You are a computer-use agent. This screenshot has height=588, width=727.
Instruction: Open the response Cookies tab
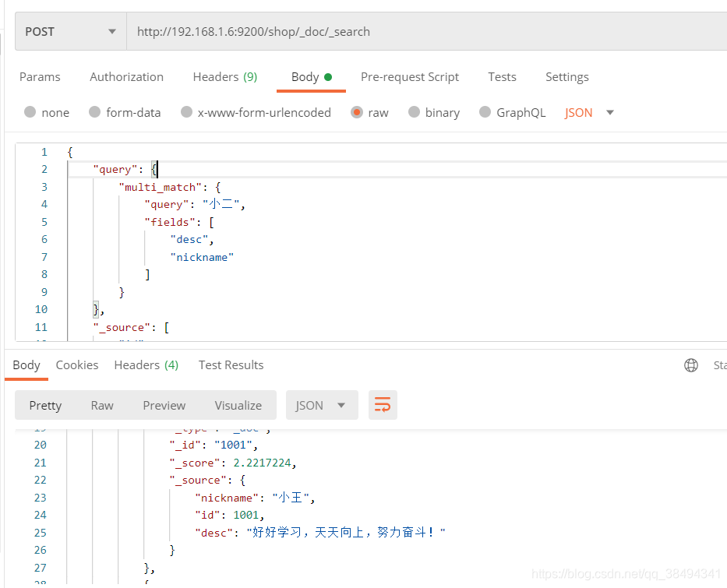pos(77,364)
